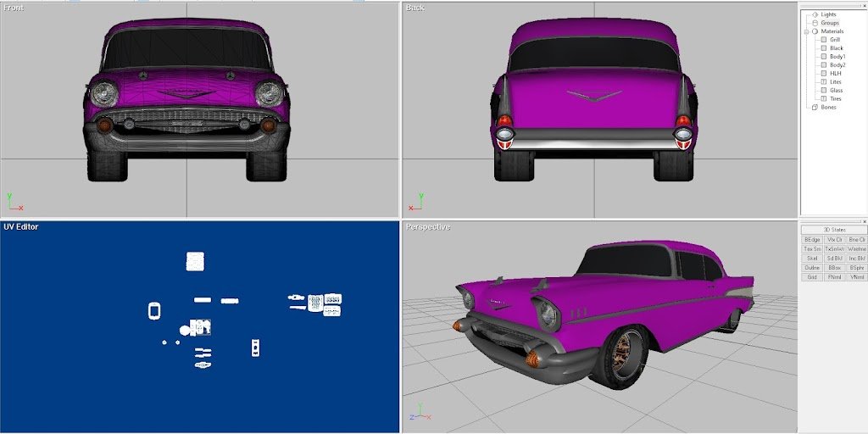Click the Groups cylinder icon
The height and width of the screenshot is (434, 868).
pyautogui.click(x=815, y=23)
